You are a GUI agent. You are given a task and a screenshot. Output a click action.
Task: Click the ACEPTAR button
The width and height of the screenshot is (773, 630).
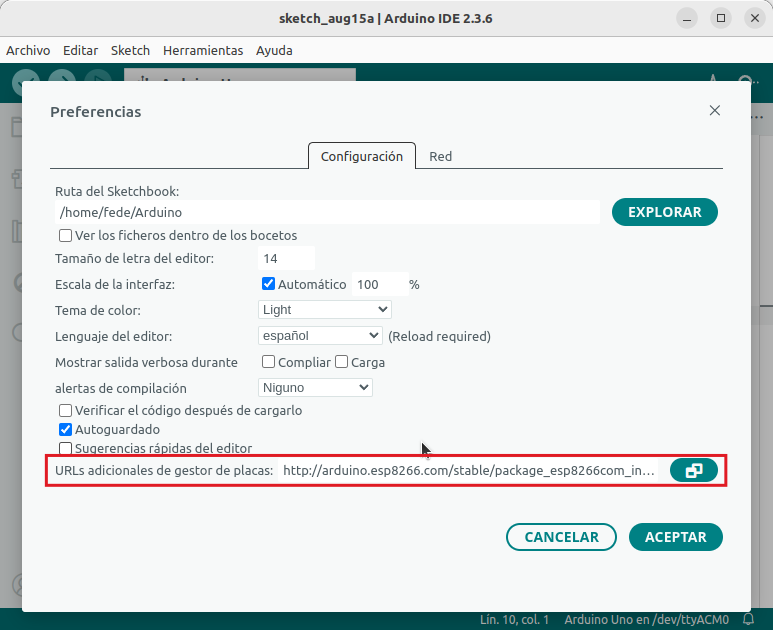(675, 537)
